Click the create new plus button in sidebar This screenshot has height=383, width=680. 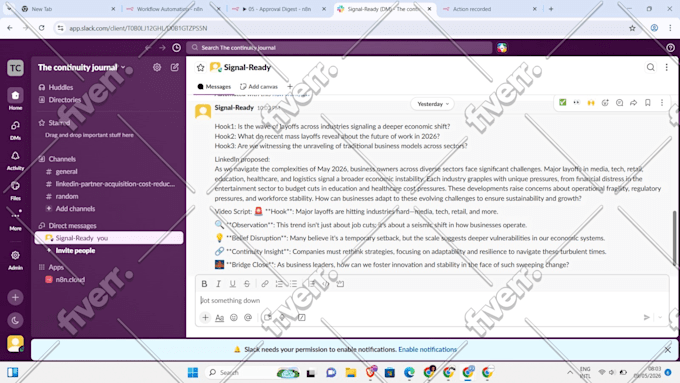tap(15, 298)
